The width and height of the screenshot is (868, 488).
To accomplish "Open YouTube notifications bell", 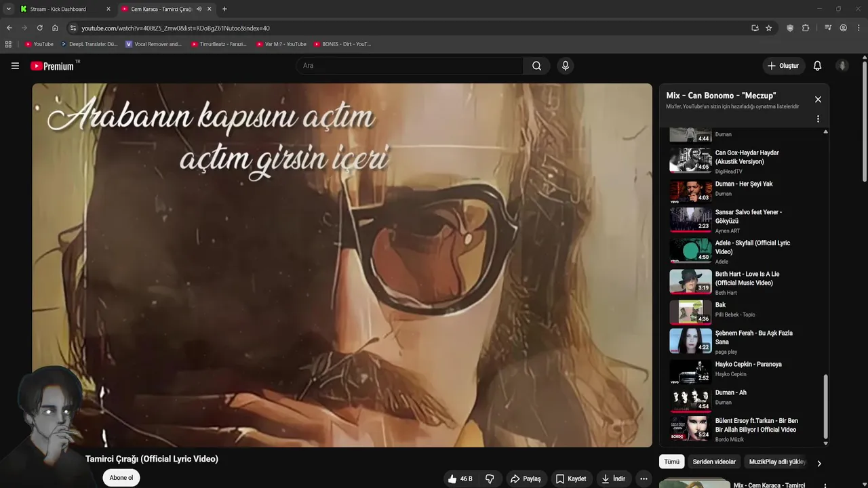I will (x=817, y=66).
